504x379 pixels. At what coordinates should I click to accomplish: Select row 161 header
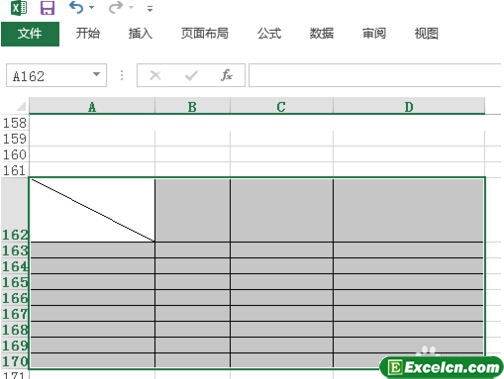15,170
